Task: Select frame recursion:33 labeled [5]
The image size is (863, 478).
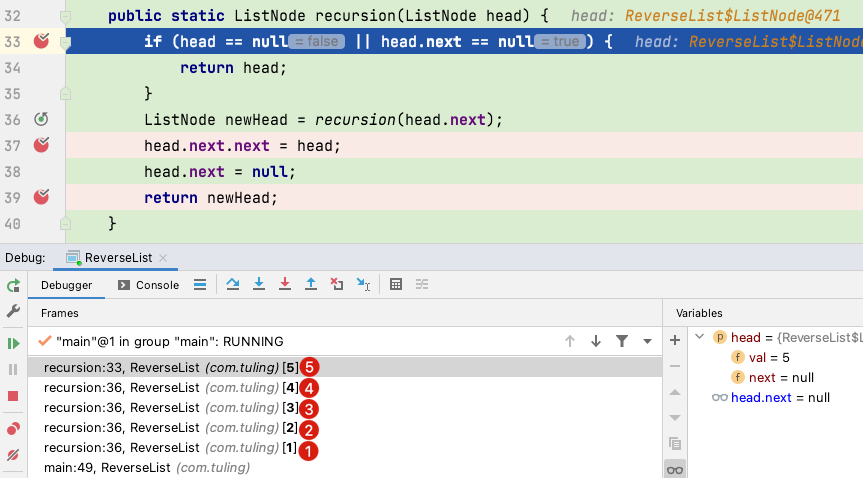Action: pos(345,367)
